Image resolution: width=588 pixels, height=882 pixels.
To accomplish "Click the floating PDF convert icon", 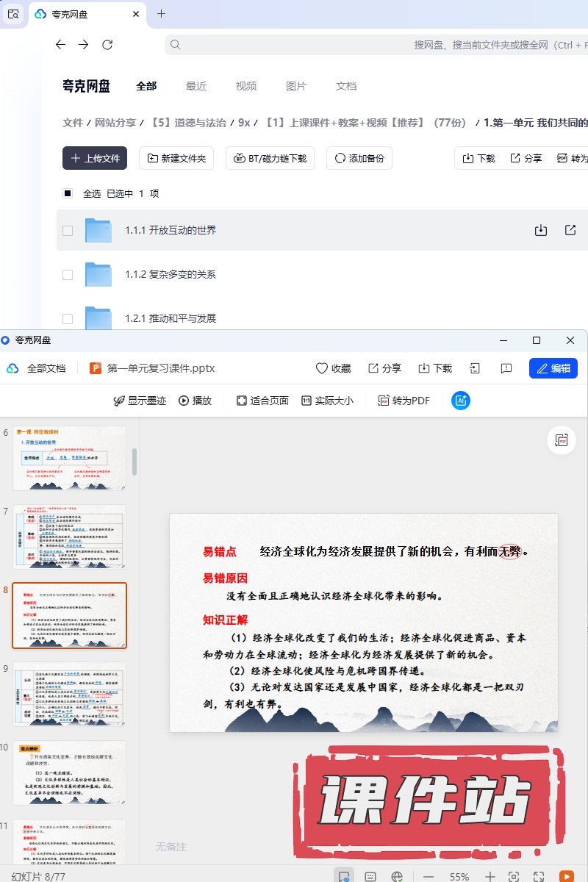I will tap(562, 440).
